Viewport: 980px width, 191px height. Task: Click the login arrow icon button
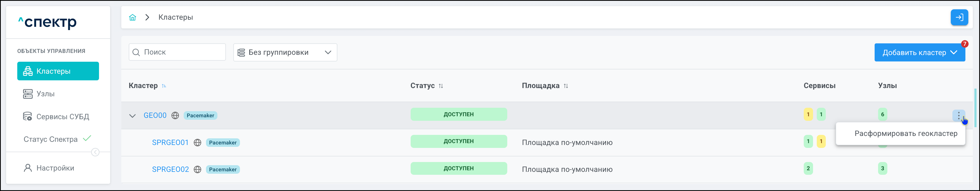pyautogui.click(x=959, y=18)
